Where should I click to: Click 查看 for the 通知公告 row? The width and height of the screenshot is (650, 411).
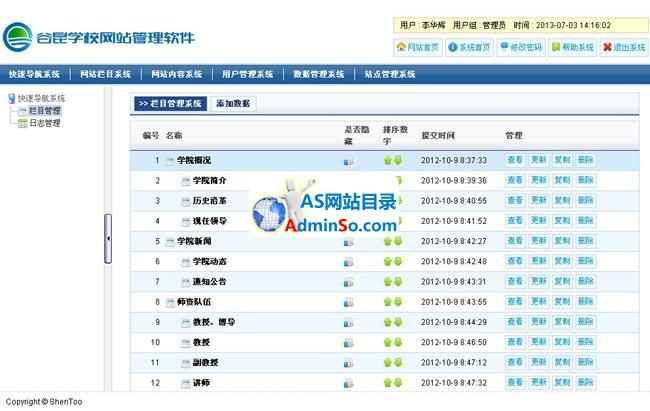pyautogui.click(x=515, y=282)
